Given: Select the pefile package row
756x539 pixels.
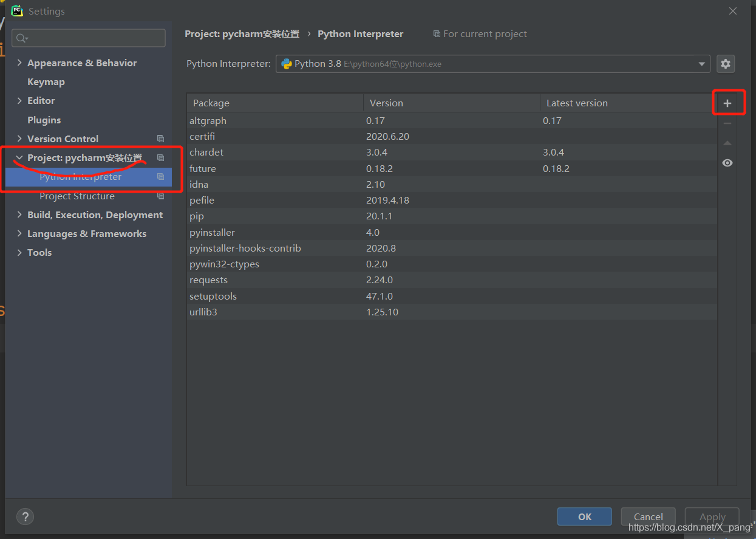Looking at the screenshot, I should (452, 200).
